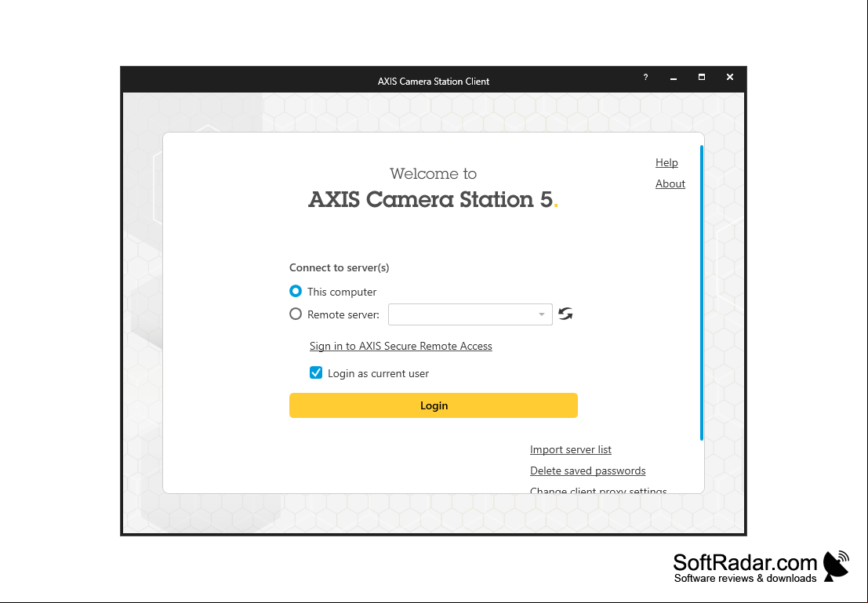Uncheck Login as current user checkbox

click(316, 373)
